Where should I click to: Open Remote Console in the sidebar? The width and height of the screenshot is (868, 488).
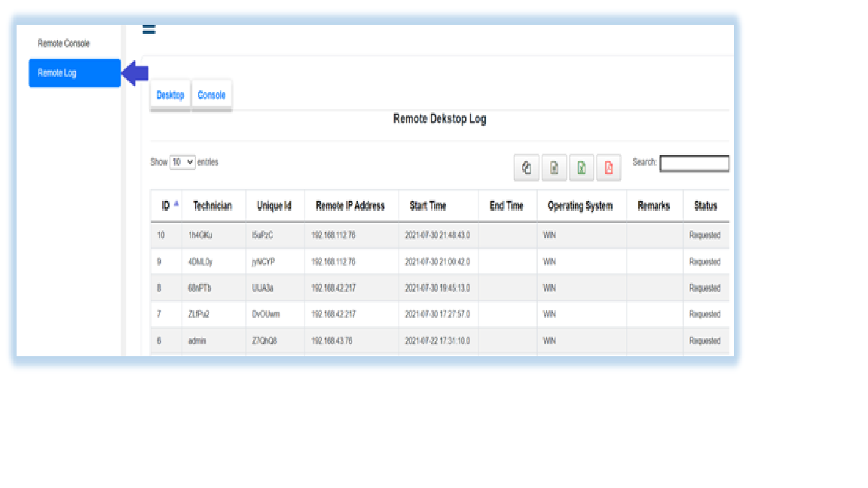(63, 43)
